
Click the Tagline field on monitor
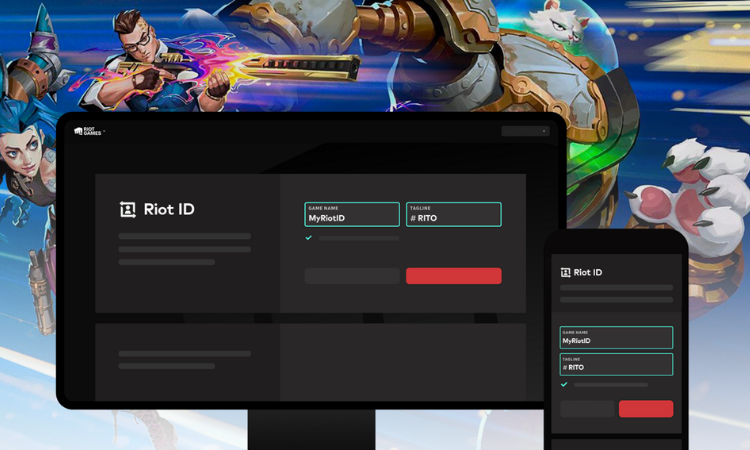(454, 214)
